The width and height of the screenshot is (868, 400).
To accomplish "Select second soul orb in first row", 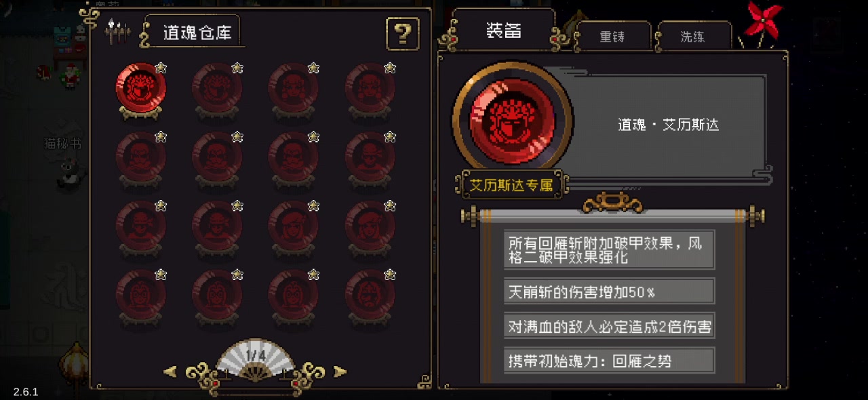I will [x=216, y=88].
